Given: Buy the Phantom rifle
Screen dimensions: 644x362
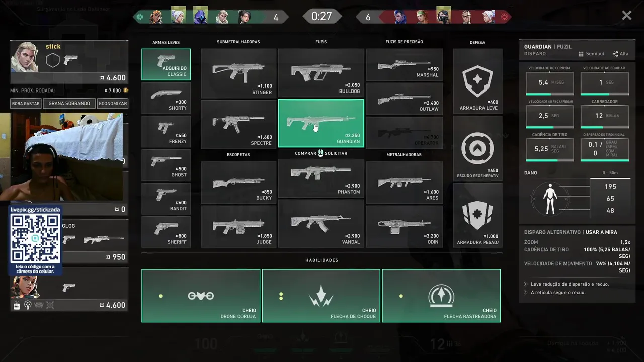Looking at the screenshot, I should click(321, 178).
